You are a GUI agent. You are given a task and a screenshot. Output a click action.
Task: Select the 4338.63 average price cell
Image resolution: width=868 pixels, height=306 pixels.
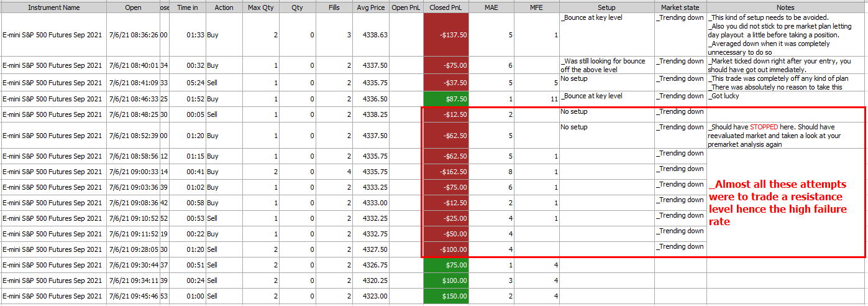coord(371,35)
